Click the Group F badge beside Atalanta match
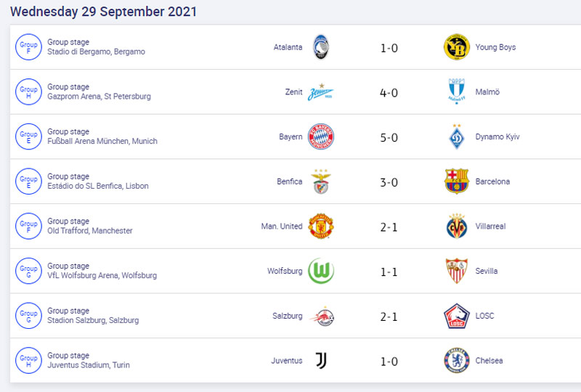581x392 pixels. coord(28,47)
